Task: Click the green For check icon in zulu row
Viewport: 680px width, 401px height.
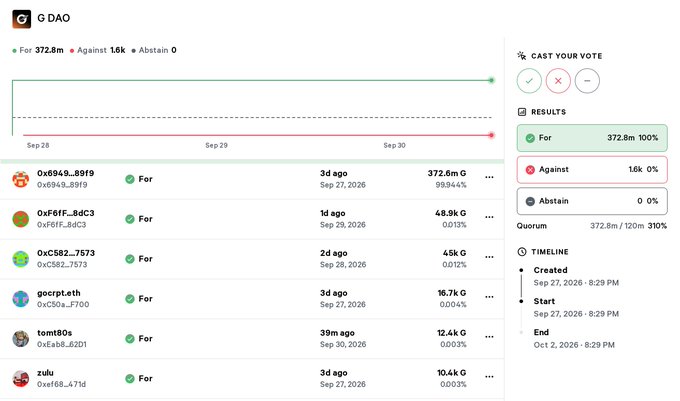Action: 130,378
